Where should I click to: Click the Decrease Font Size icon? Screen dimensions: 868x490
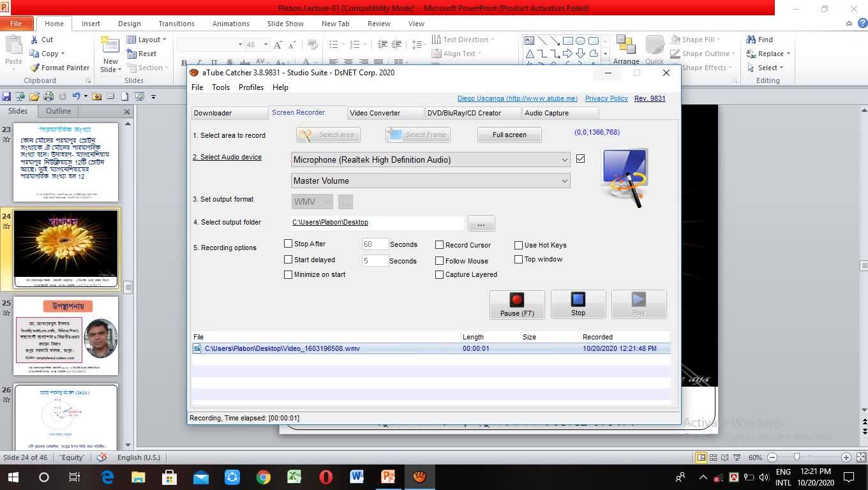click(292, 45)
